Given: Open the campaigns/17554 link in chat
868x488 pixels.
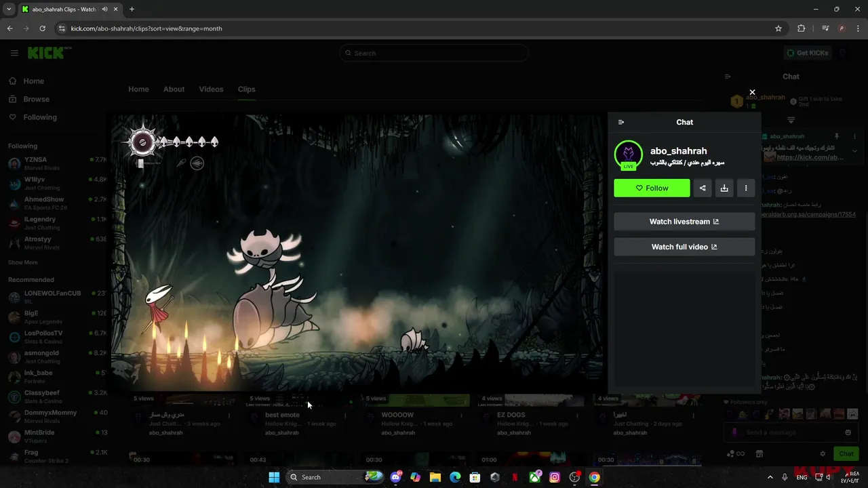Looking at the screenshot, I should click(x=807, y=214).
